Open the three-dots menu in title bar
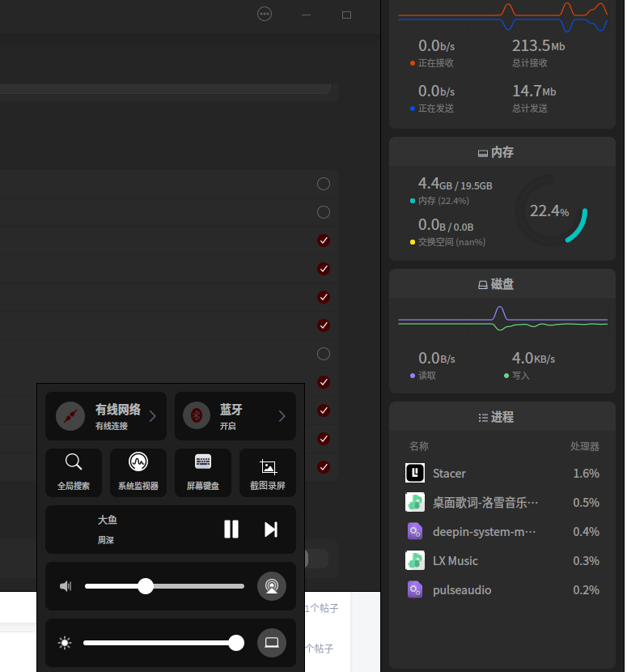The image size is (627, 672). coord(265,14)
